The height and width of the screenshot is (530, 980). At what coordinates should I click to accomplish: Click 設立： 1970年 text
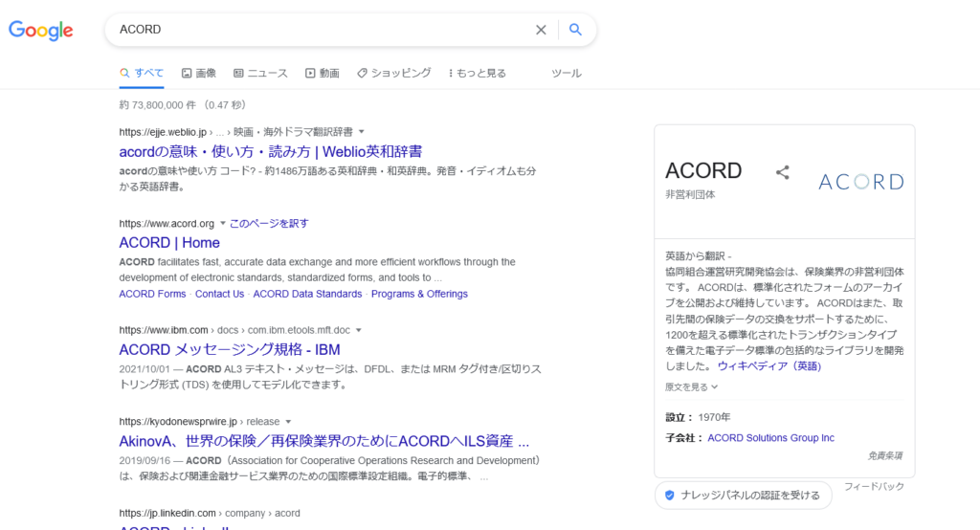pyautogui.click(x=698, y=417)
